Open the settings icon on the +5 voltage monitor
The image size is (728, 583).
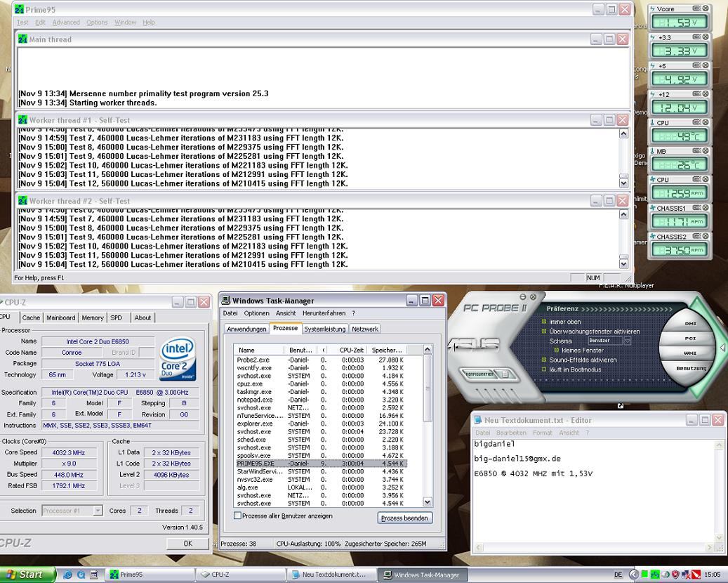[x=696, y=65]
